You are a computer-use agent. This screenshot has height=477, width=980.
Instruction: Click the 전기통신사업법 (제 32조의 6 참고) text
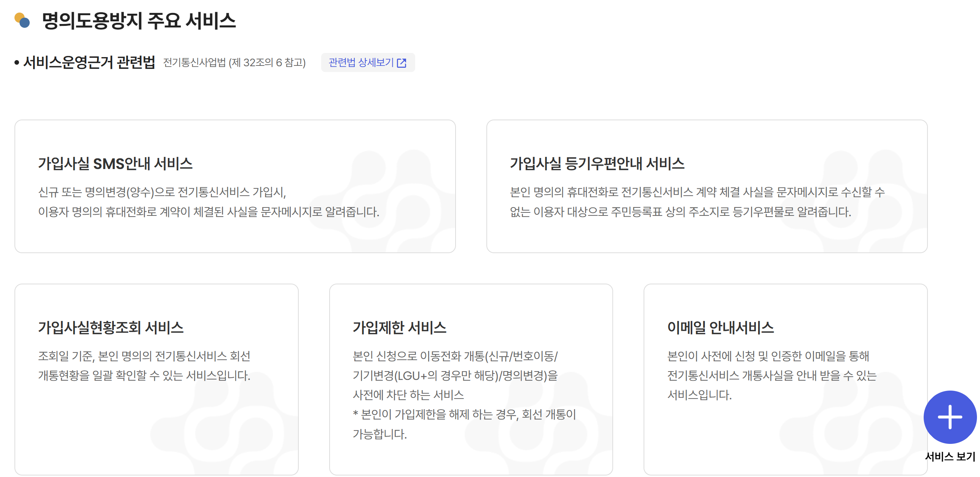coord(234,62)
